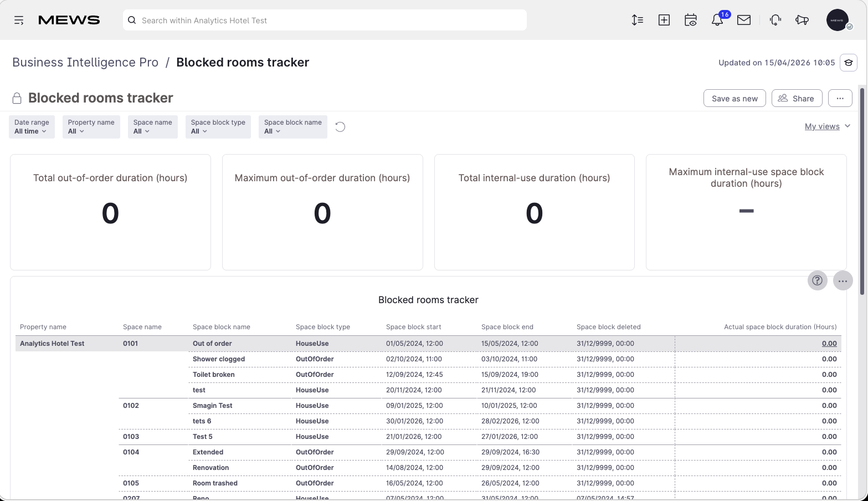Open the calendar overview icon
The width and height of the screenshot is (868, 501).
pyautogui.click(x=691, y=21)
